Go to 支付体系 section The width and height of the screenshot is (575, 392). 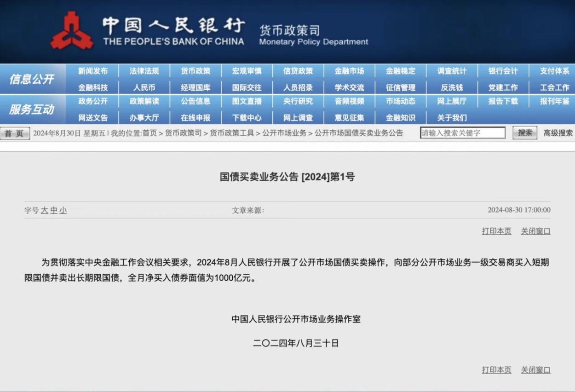[555, 71]
